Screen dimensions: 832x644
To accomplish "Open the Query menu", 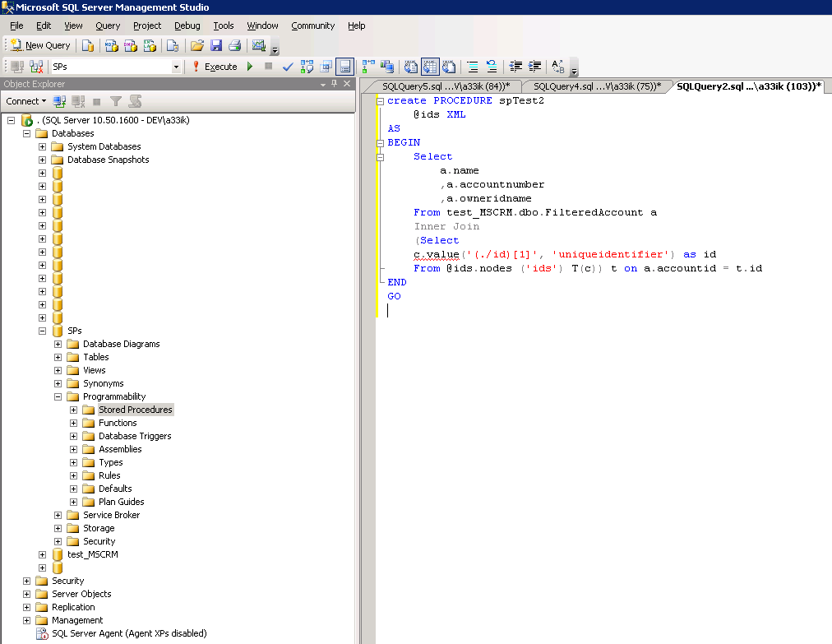I will pos(108,25).
